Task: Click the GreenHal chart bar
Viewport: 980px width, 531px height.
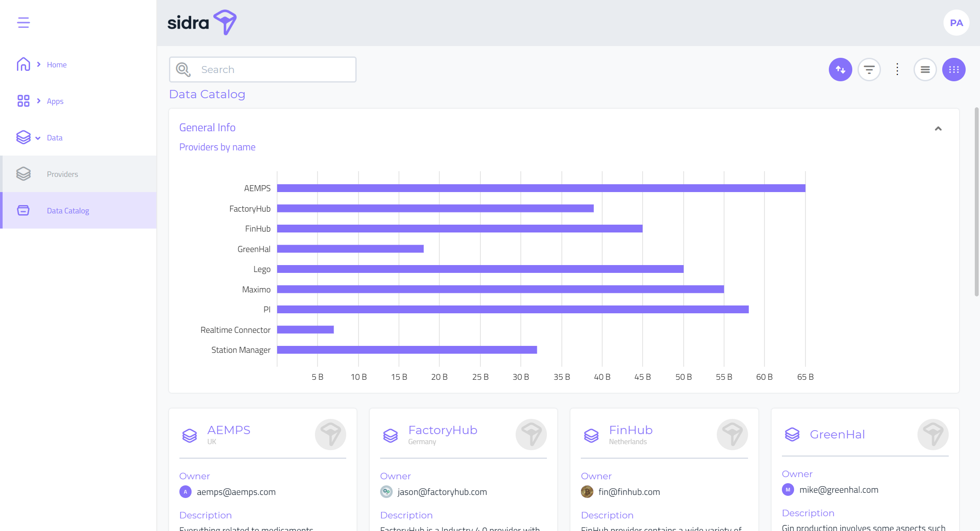Action: (350, 249)
